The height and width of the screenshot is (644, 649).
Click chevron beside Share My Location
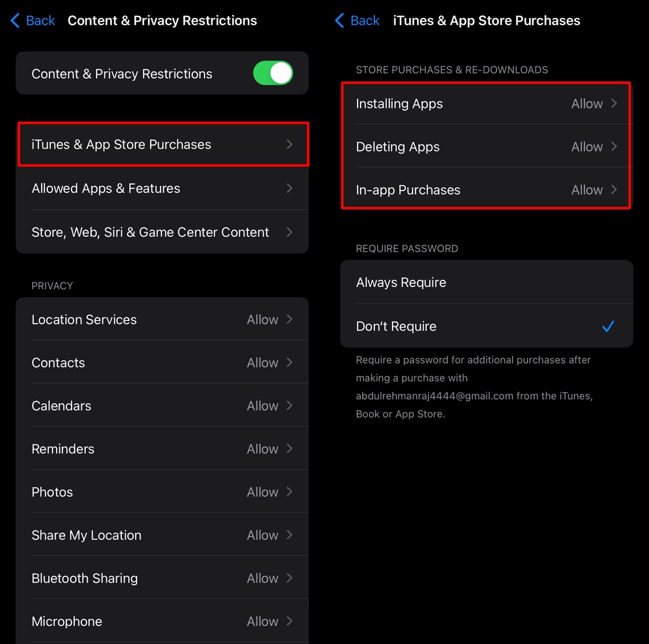tap(290, 535)
